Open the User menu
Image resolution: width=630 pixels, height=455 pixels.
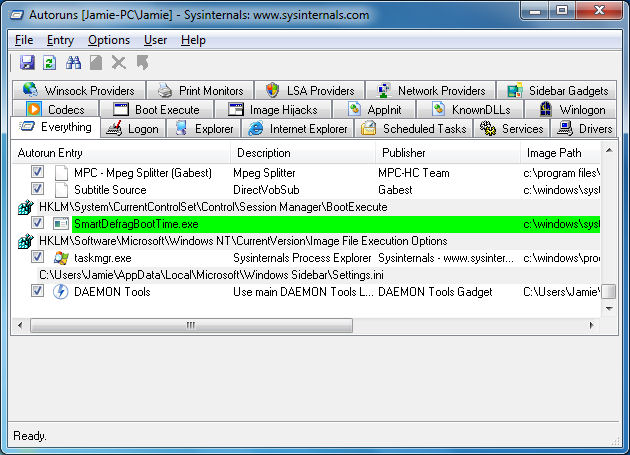pyautogui.click(x=155, y=40)
